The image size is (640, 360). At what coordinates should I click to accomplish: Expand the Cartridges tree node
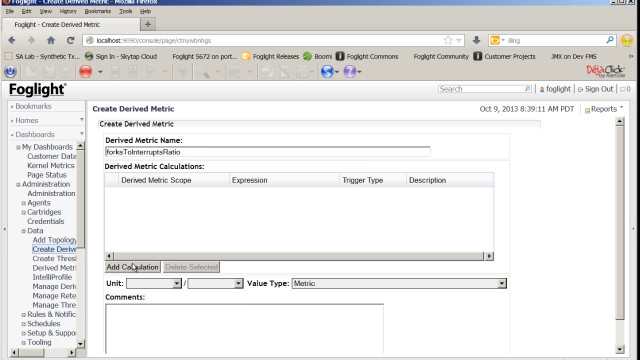tap(24, 212)
